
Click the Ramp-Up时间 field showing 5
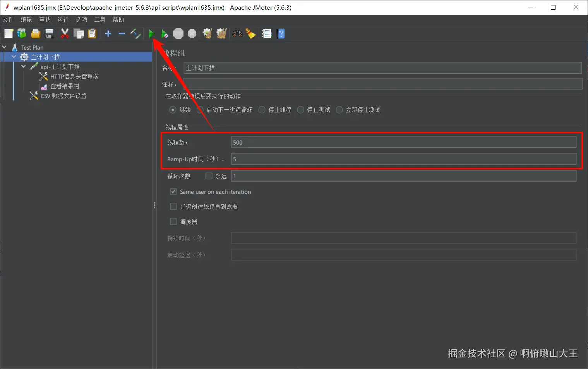click(404, 159)
